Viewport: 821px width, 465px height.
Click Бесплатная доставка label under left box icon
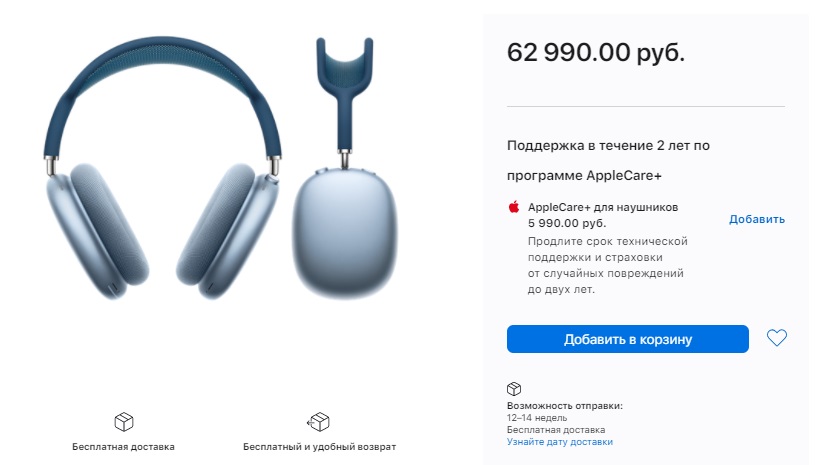pos(123,447)
